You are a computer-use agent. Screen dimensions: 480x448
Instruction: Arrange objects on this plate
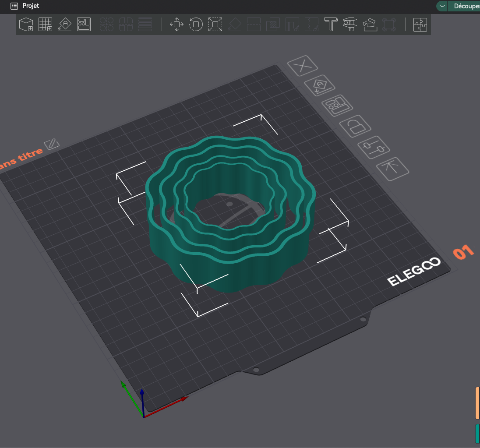click(x=337, y=105)
